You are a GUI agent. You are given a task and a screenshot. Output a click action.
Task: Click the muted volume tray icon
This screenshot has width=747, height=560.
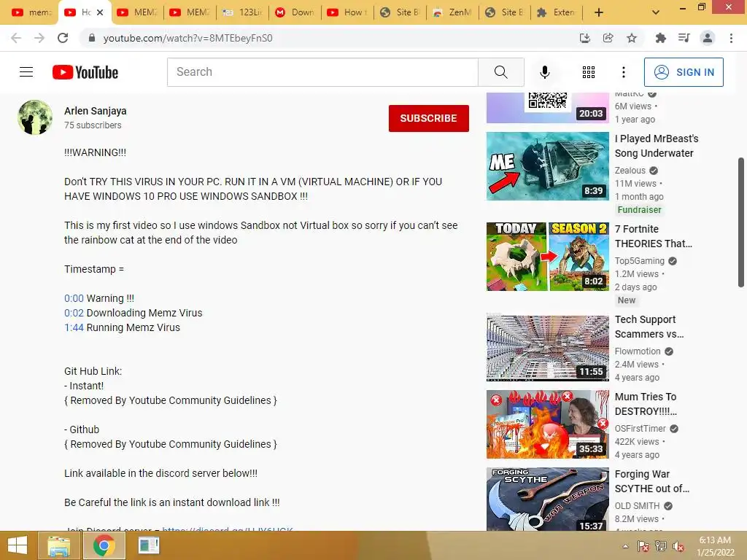click(x=678, y=546)
